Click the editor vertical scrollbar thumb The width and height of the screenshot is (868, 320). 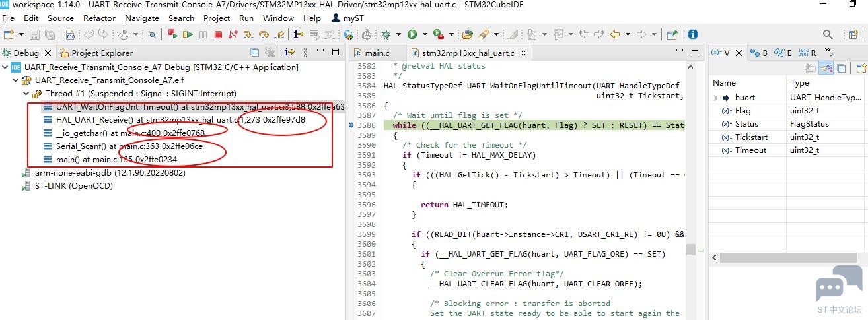[x=690, y=249]
